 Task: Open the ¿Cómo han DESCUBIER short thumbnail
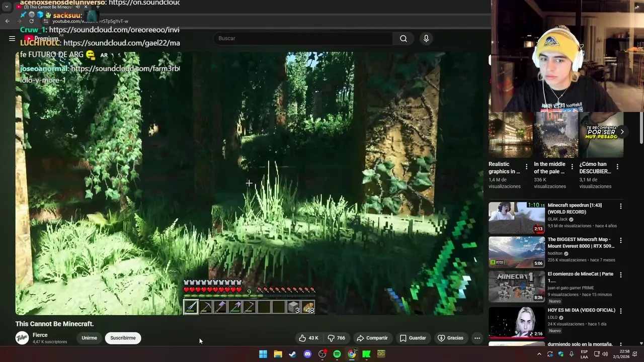tap(601, 135)
